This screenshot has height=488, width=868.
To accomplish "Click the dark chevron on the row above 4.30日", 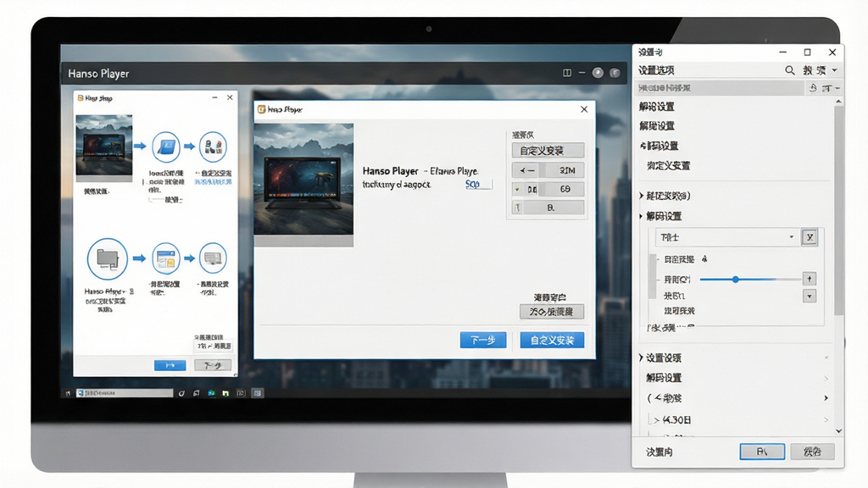I will point(826,398).
